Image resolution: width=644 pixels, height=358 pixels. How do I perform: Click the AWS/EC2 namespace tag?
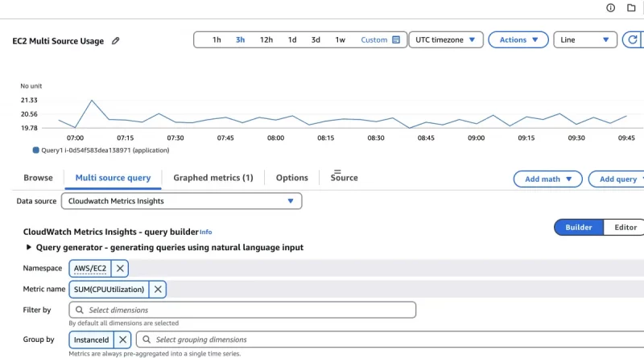click(x=90, y=268)
